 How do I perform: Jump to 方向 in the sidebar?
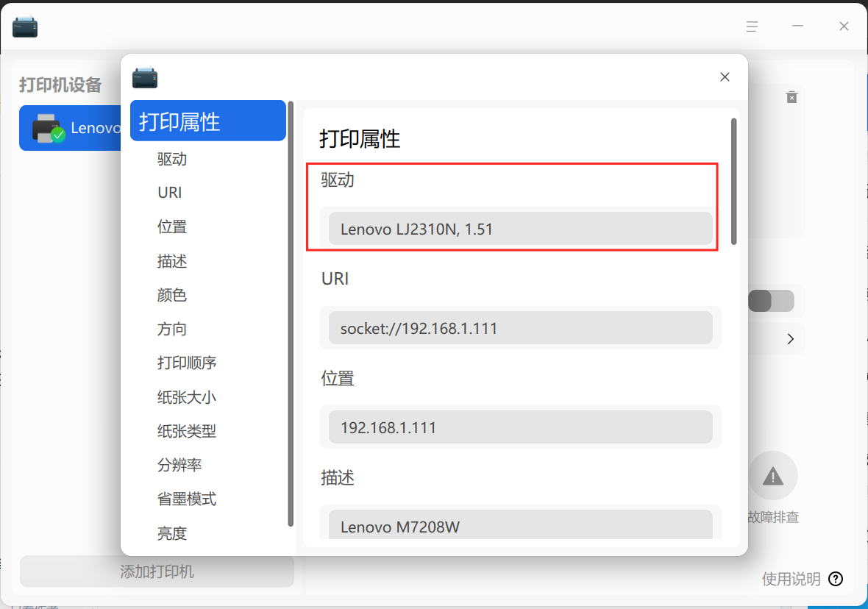tap(172, 330)
